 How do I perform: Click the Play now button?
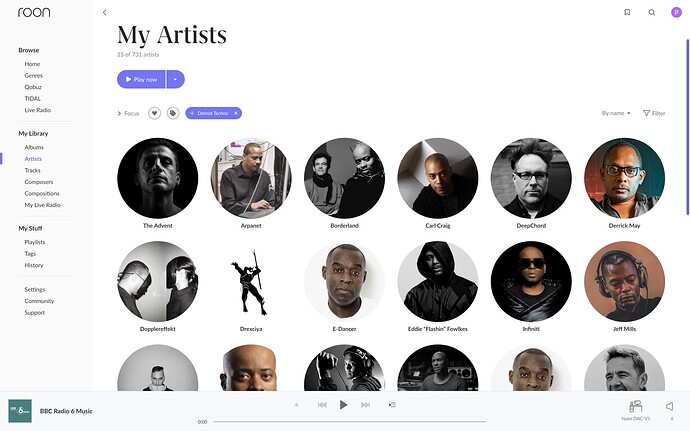[141, 79]
